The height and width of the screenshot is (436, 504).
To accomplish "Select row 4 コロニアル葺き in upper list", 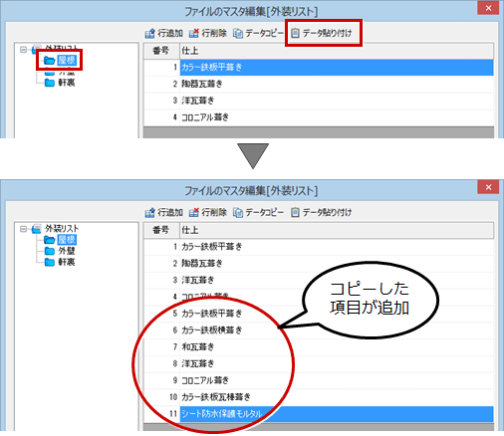I will (x=319, y=117).
